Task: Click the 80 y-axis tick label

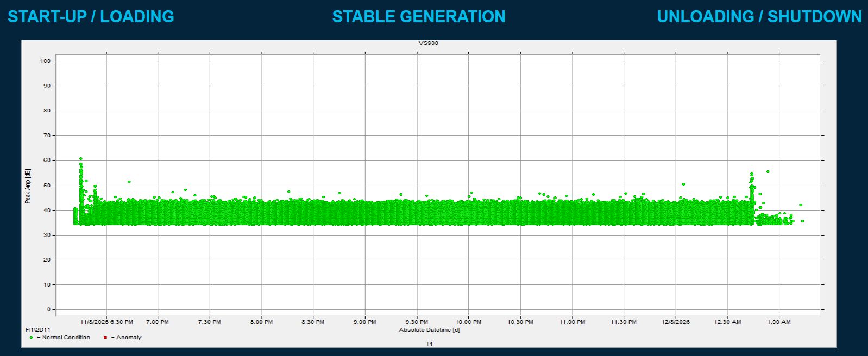Action: [x=47, y=111]
